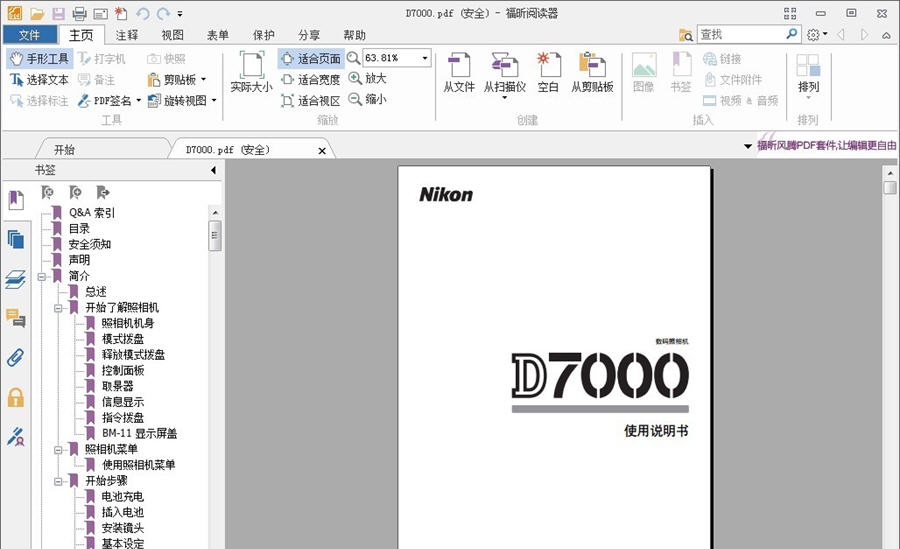
Task: Open the zoom percentage dropdown 63.81%
Action: 425,58
